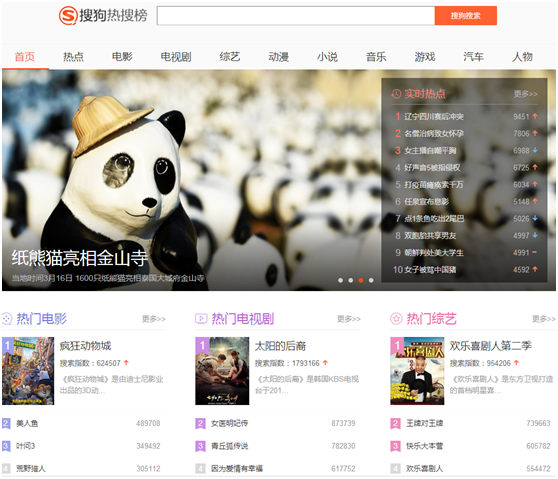Image resolution: width=558 pixels, height=479 pixels.
Task: Open the 电视剧 navigation tab
Action: [x=176, y=57]
